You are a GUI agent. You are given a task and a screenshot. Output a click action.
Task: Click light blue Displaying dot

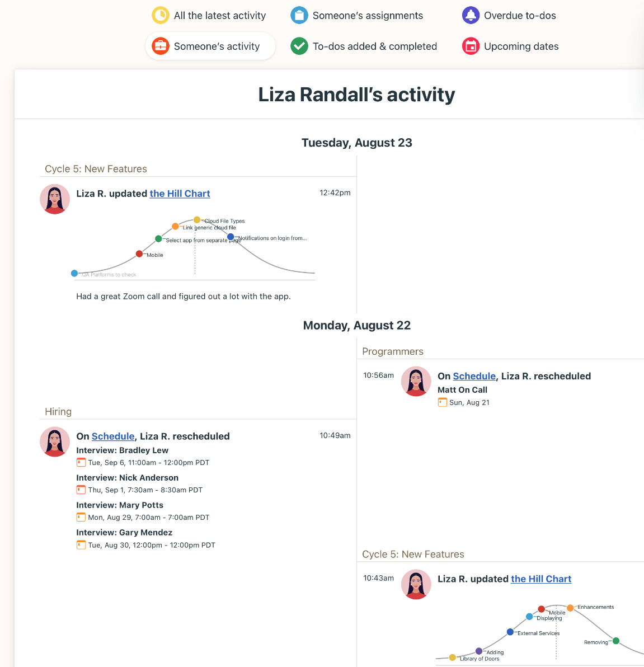point(529,617)
